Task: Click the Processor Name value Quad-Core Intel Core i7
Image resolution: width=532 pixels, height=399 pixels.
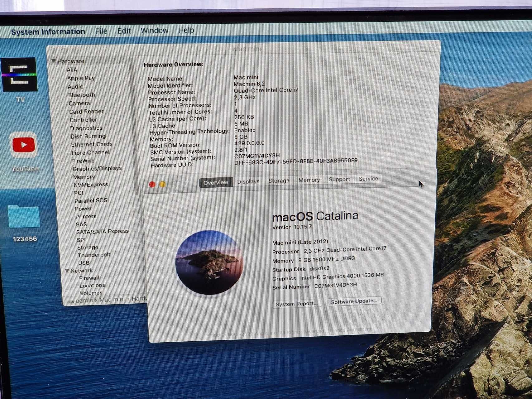Action: (266, 90)
